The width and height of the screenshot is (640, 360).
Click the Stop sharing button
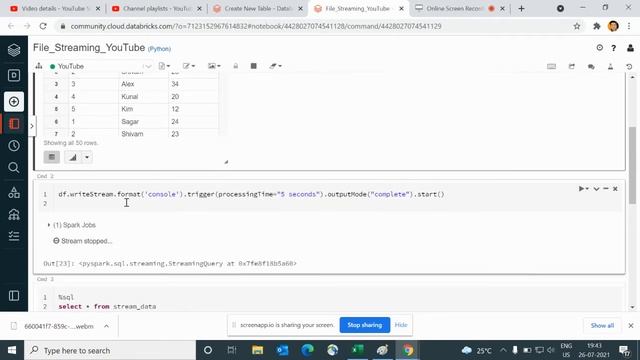[x=364, y=325]
